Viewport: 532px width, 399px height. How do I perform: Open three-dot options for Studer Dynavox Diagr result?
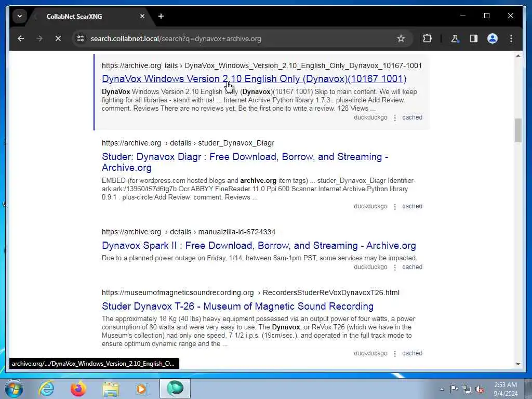point(395,207)
